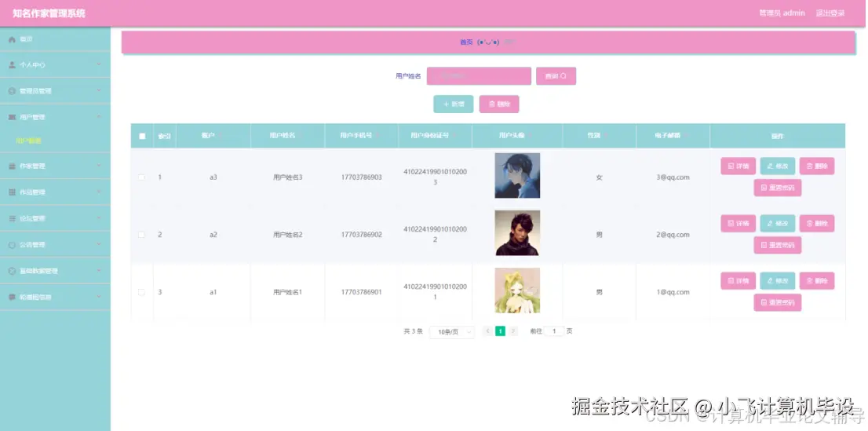
Task: Click the email cell 3@qq.com
Action: 673,177
